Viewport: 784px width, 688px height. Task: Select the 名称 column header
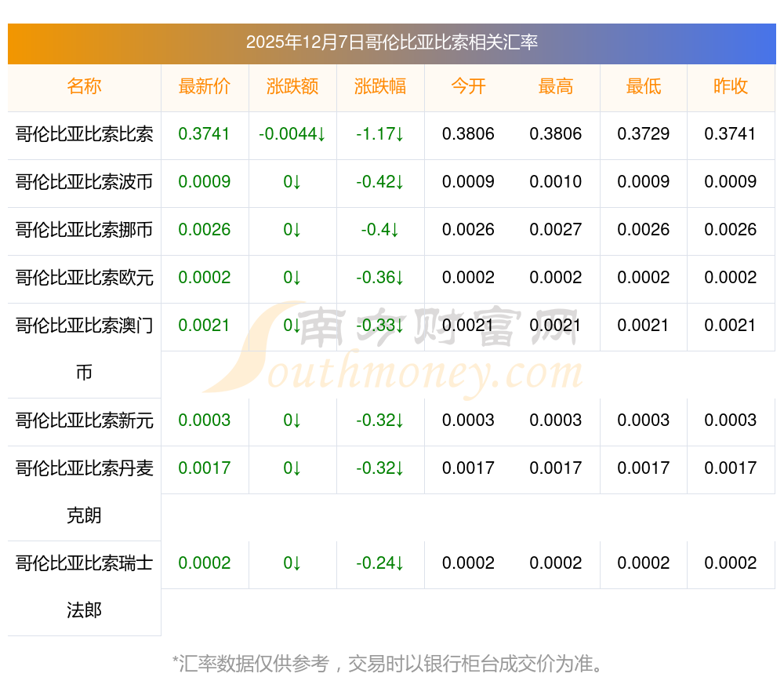click(x=84, y=86)
